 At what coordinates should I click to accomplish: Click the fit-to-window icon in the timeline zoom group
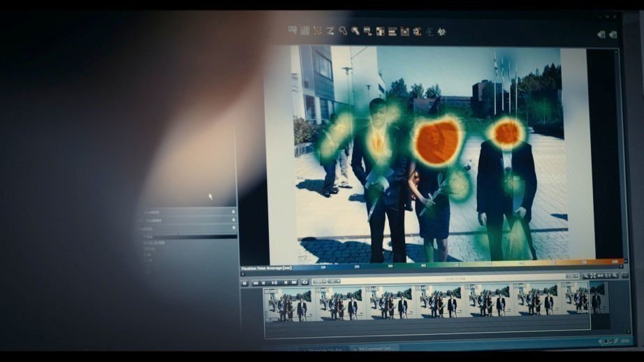592,276
